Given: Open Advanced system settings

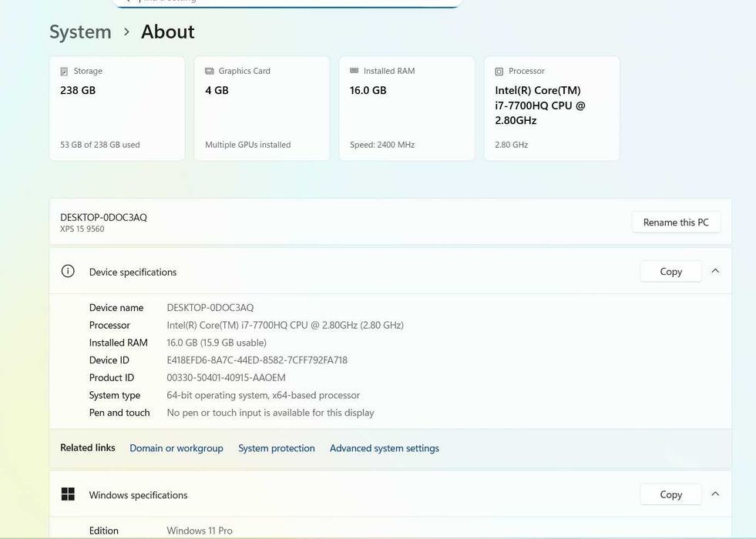Looking at the screenshot, I should (385, 448).
